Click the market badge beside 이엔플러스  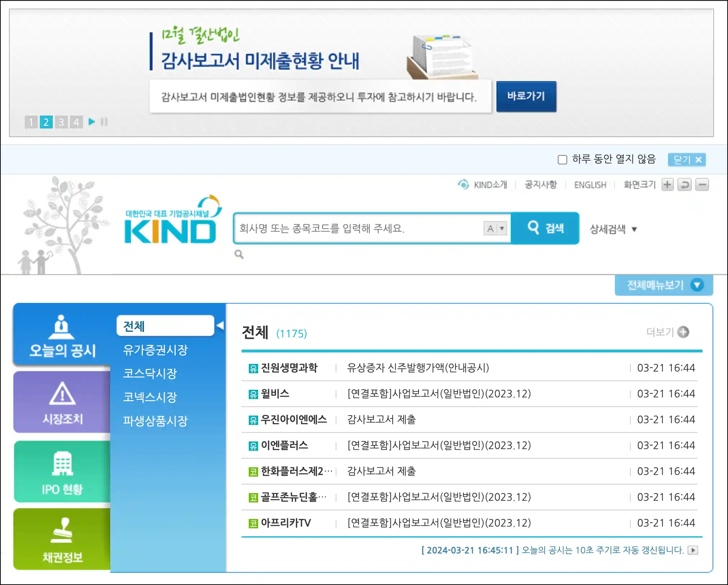[x=253, y=446]
